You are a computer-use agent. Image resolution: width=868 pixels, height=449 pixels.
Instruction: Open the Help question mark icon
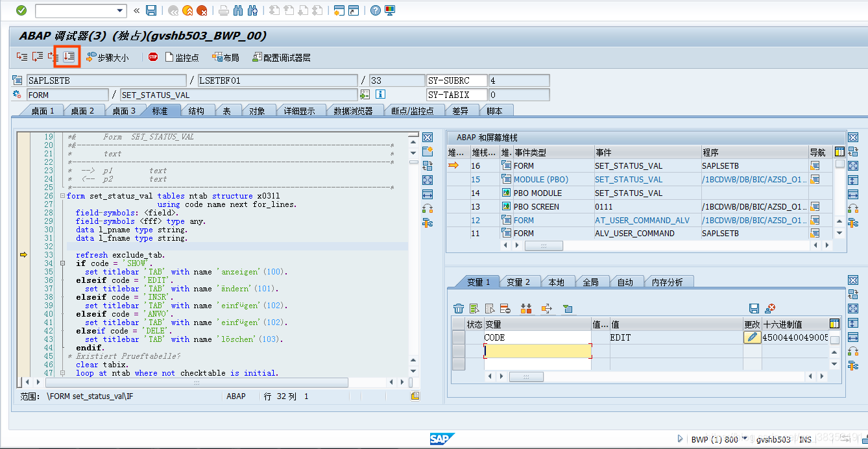pos(375,10)
